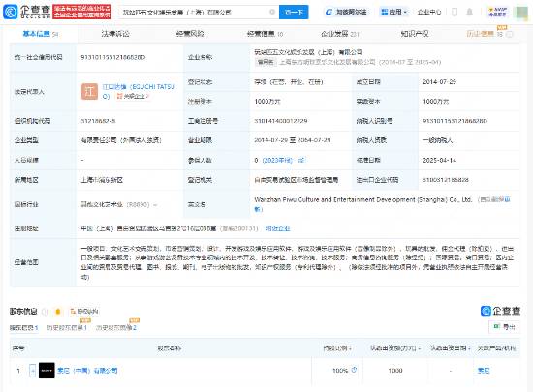This screenshot has height=392, width=533.
Task: Click the Sony logo thumbnail in shareholder row
Action: coord(47,371)
